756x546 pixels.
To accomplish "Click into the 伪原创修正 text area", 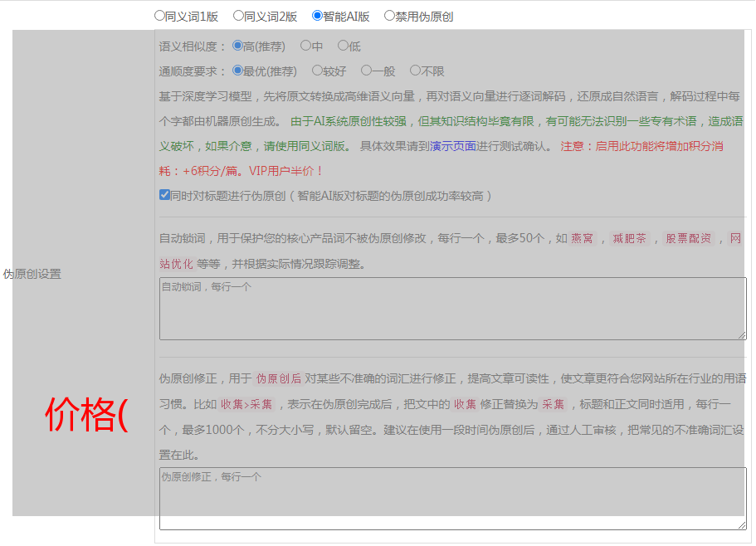I will point(452,499).
